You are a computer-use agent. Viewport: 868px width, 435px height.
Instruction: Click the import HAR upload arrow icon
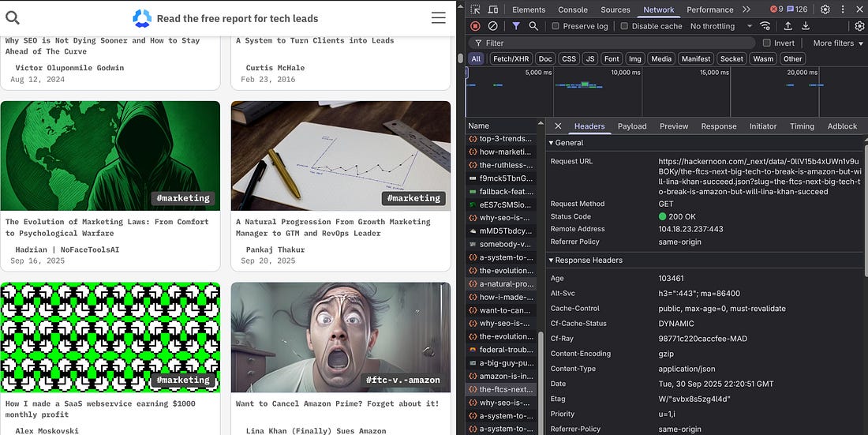pyautogui.click(x=788, y=26)
